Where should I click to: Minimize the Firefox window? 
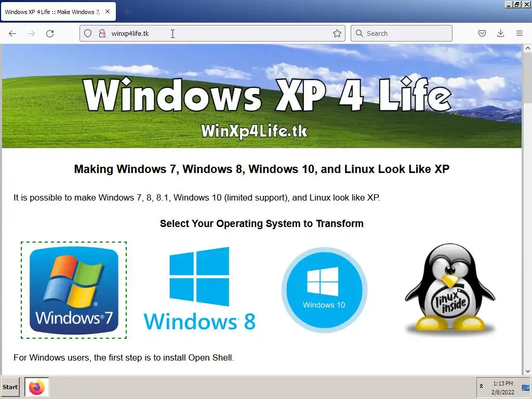point(508,5)
